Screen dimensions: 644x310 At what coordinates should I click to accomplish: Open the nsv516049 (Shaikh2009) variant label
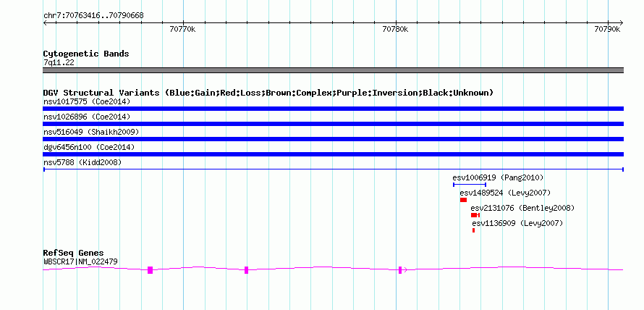[91, 132]
